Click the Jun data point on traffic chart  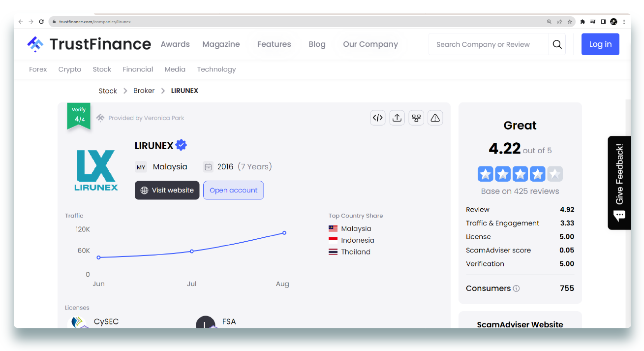click(99, 257)
